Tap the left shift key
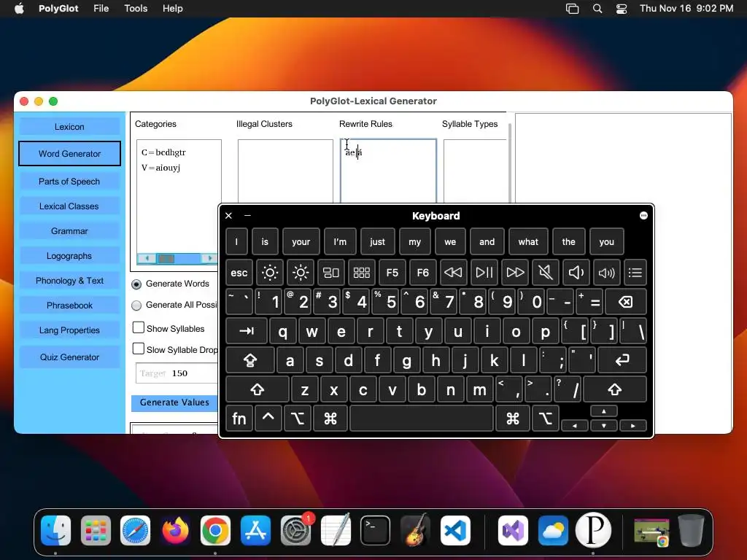The height and width of the screenshot is (560, 747). tap(258, 390)
